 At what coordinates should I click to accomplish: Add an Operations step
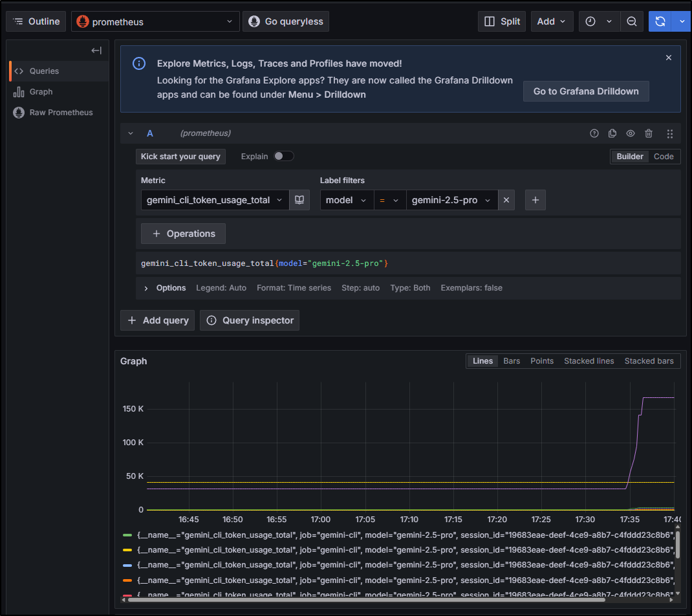point(183,234)
